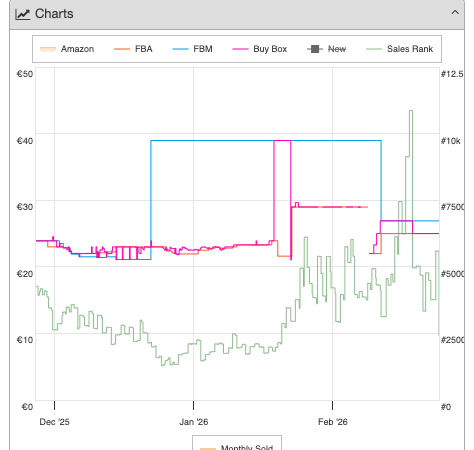The image size is (474, 450).
Task: Toggle the Buy Box series in the legend
Action: [260, 49]
